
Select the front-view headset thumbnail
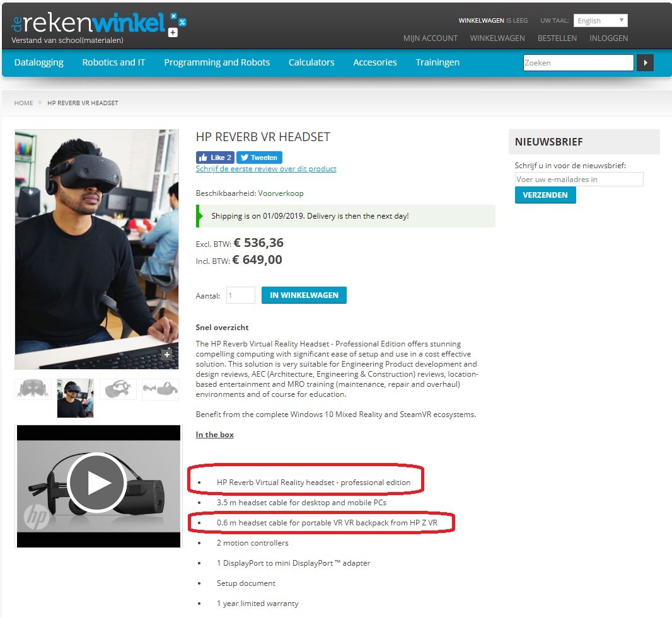coord(33,389)
